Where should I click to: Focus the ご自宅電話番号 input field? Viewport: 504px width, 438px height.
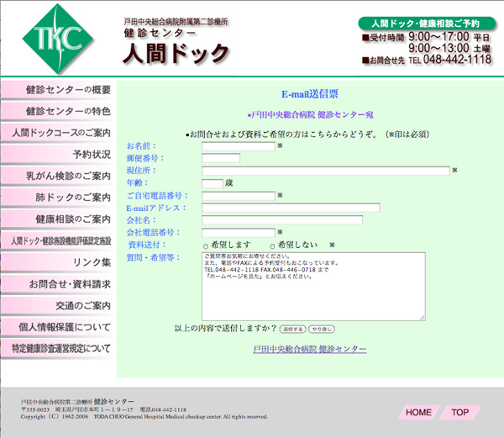point(239,196)
